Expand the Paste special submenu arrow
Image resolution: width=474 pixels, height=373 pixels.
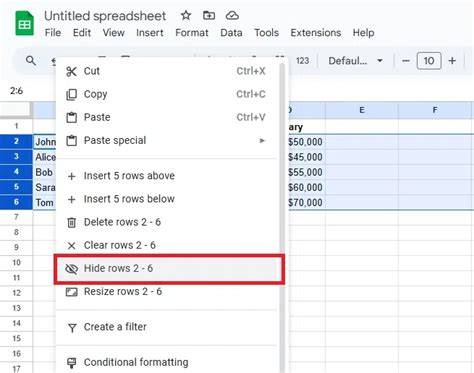262,141
